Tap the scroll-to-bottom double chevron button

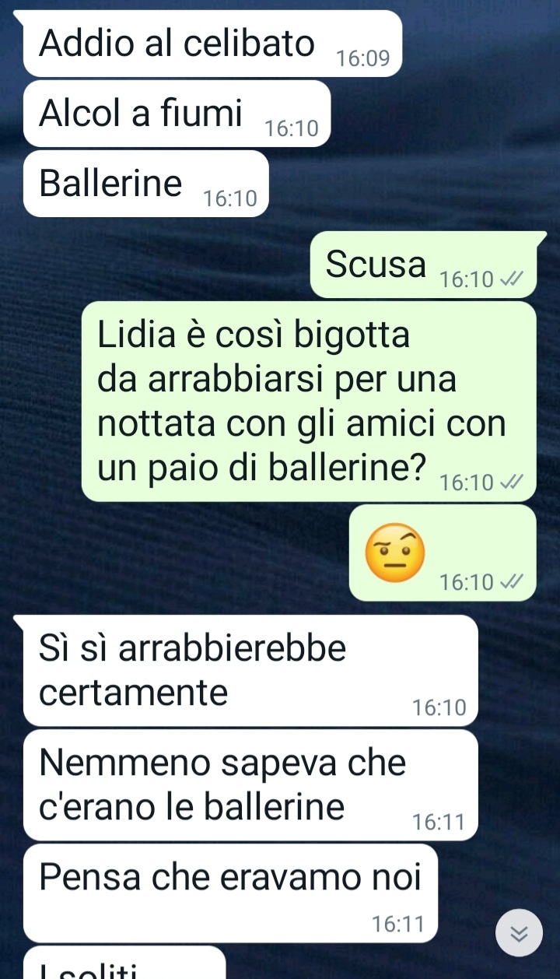pos(520,932)
